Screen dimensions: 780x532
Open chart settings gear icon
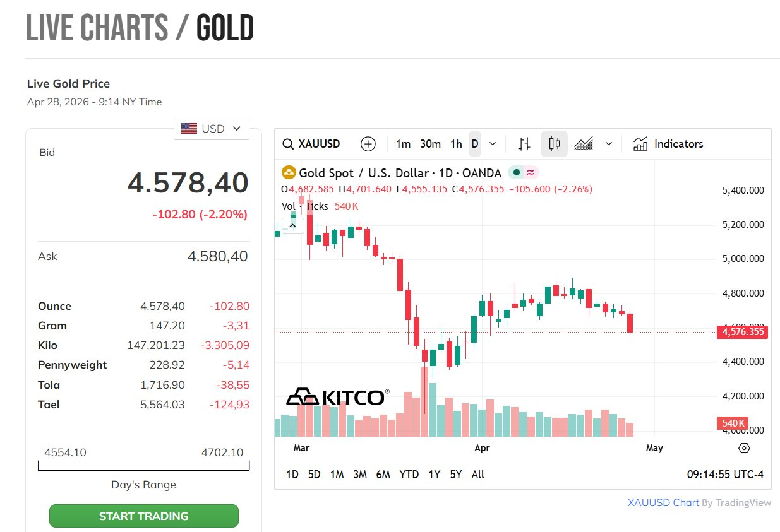744,448
